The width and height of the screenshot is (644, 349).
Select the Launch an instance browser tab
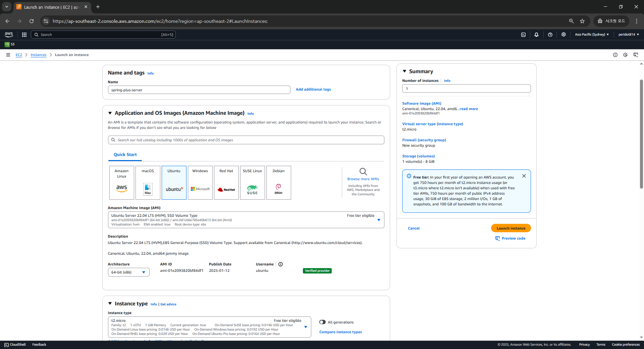coord(52,7)
